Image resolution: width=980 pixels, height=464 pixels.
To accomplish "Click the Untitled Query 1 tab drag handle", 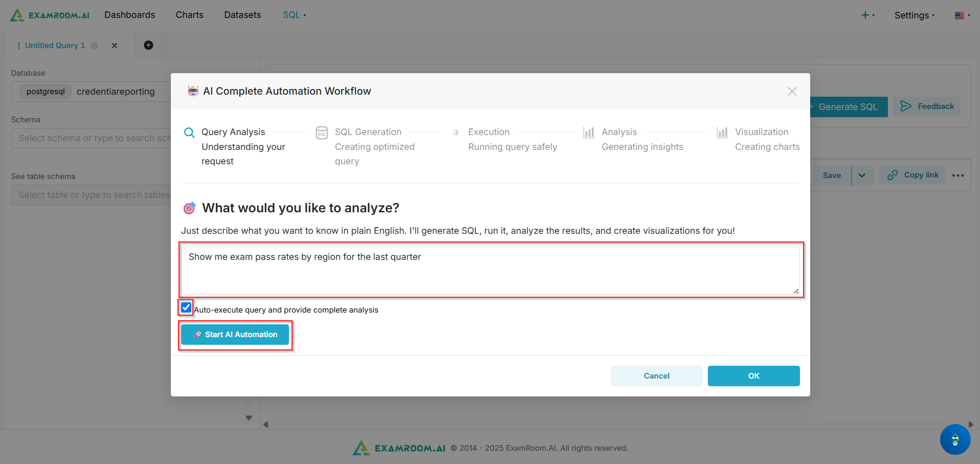I will [x=19, y=46].
